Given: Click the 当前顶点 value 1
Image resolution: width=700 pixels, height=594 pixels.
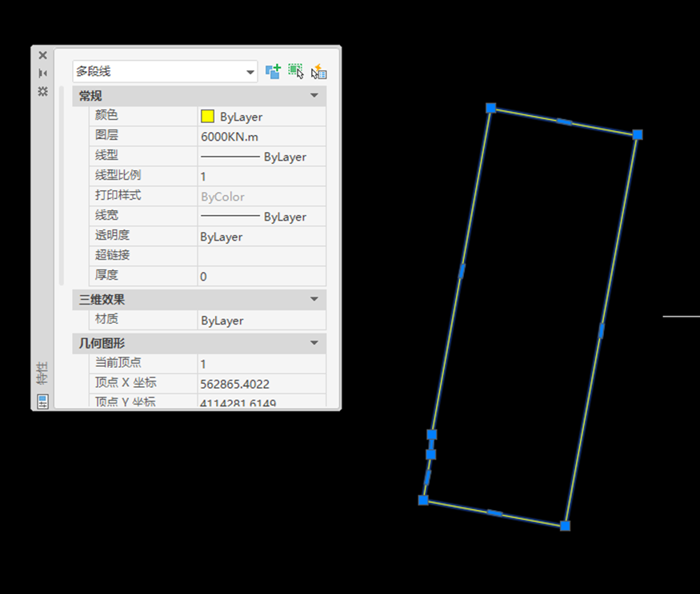Looking at the screenshot, I should coord(262,364).
